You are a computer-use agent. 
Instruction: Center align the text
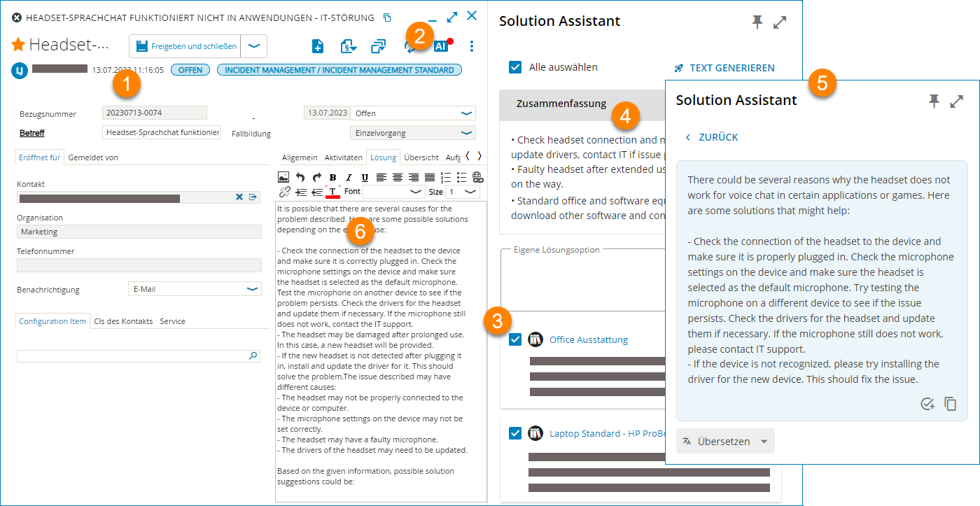398,177
